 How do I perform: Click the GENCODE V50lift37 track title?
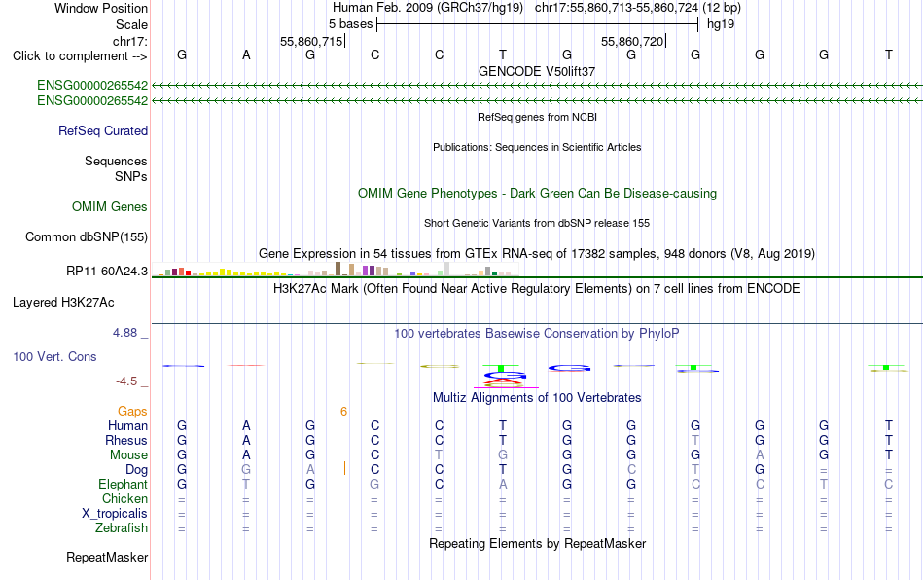(x=537, y=71)
